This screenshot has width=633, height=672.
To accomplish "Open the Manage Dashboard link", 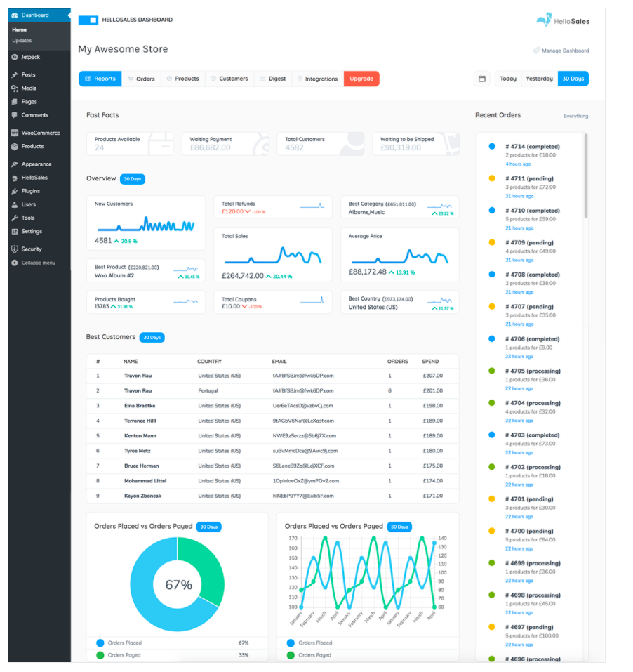I will [x=561, y=51].
